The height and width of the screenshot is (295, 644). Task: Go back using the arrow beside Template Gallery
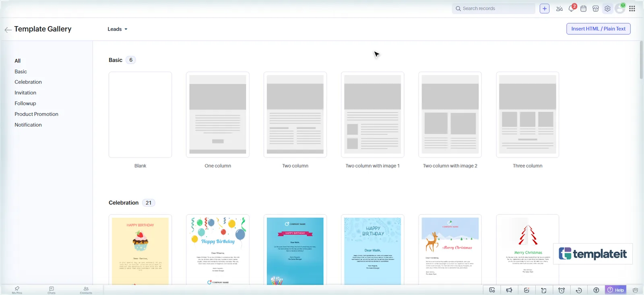coord(8,29)
